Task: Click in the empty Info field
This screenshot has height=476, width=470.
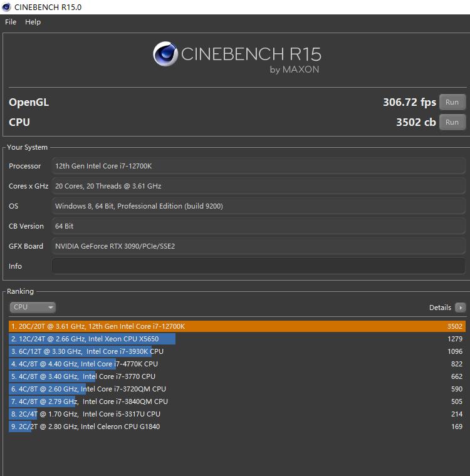Action: pyautogui.click(x=258, y=266)
